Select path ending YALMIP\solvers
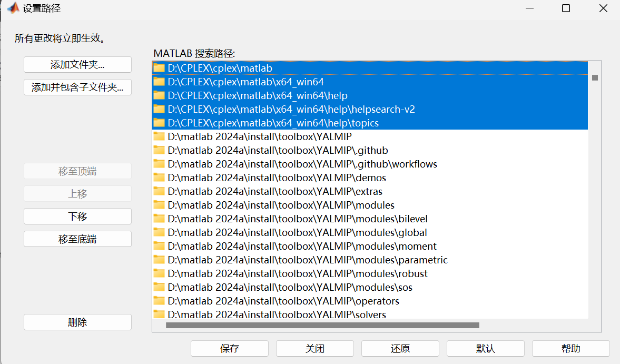This screenshot has height=364, width=620. point(370,314)
